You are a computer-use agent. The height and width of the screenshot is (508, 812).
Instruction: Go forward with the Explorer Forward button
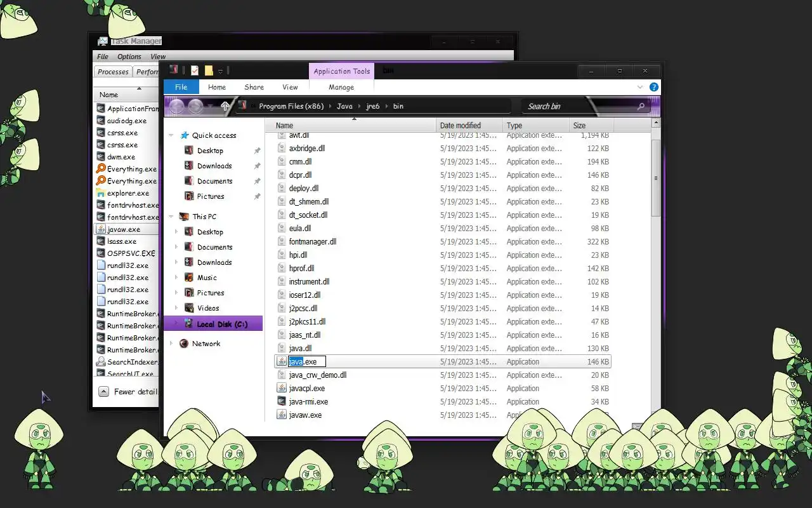coord(196,106)
